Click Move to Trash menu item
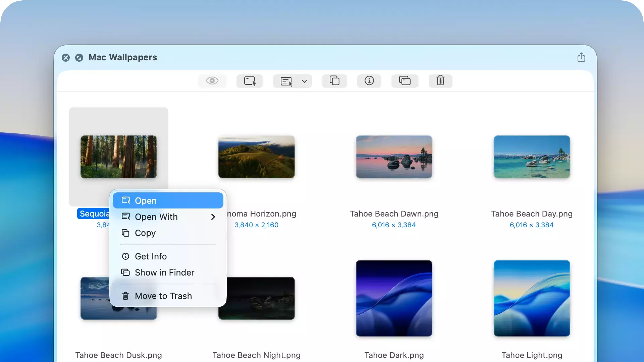The height and width of the screenshot is (362, 644). pyautogui.click(x=163, y=296)
